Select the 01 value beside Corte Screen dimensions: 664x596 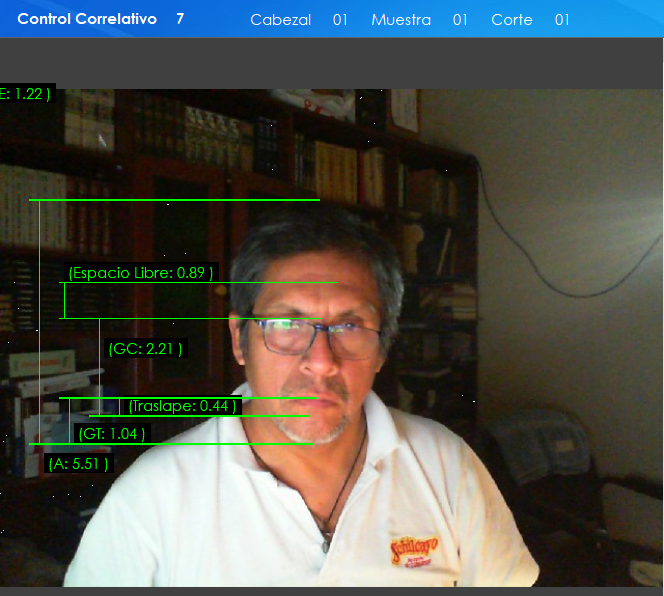562,20
